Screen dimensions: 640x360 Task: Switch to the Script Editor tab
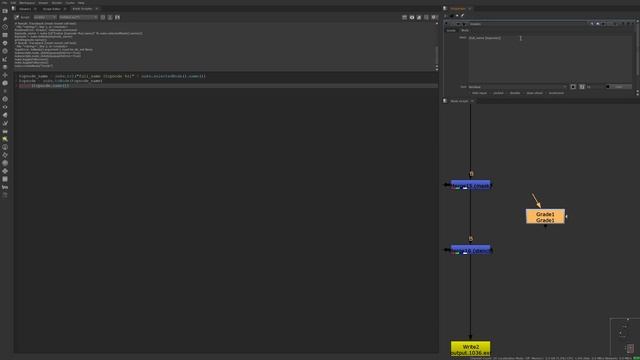click(51, 9)
